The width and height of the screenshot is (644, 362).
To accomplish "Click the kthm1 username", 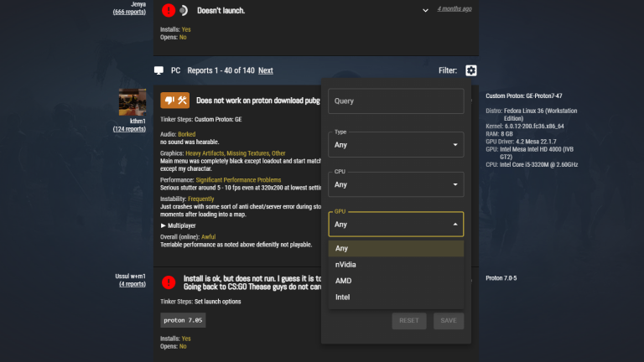I will pos(138,121).
